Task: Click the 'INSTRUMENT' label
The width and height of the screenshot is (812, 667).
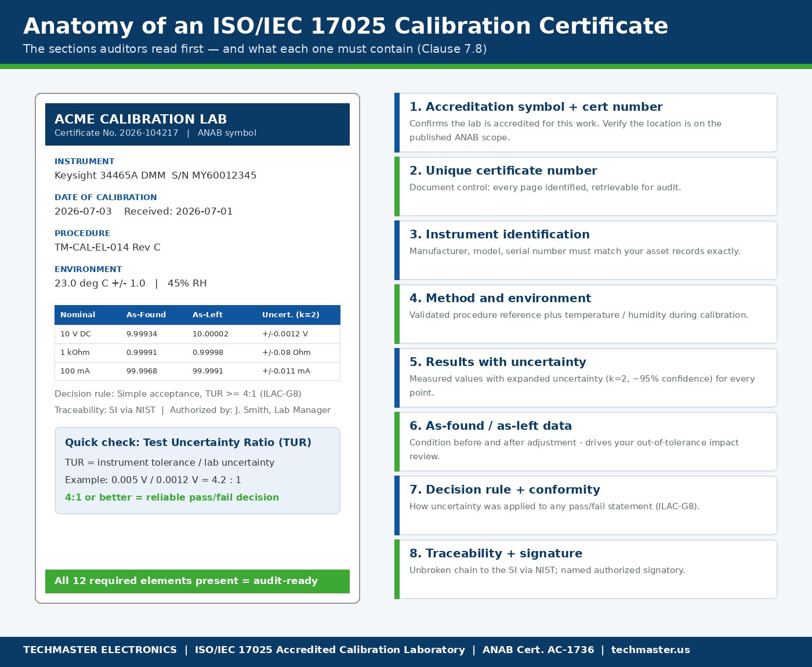Action: click(x=85, y=161)
